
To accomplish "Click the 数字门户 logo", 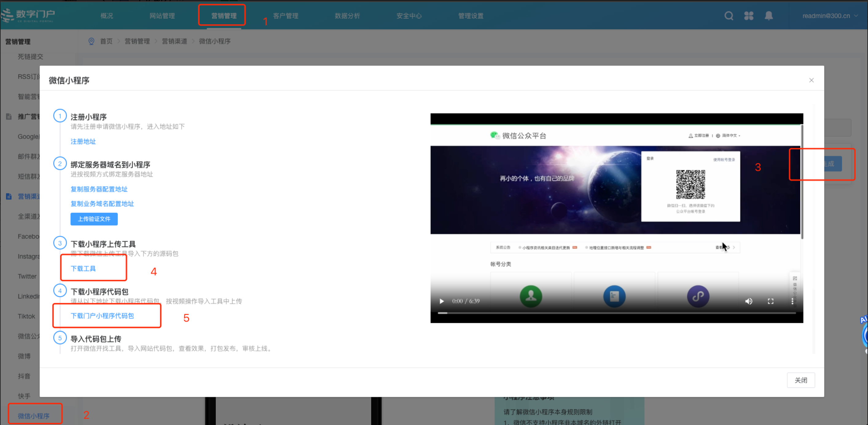I will 28,15.
